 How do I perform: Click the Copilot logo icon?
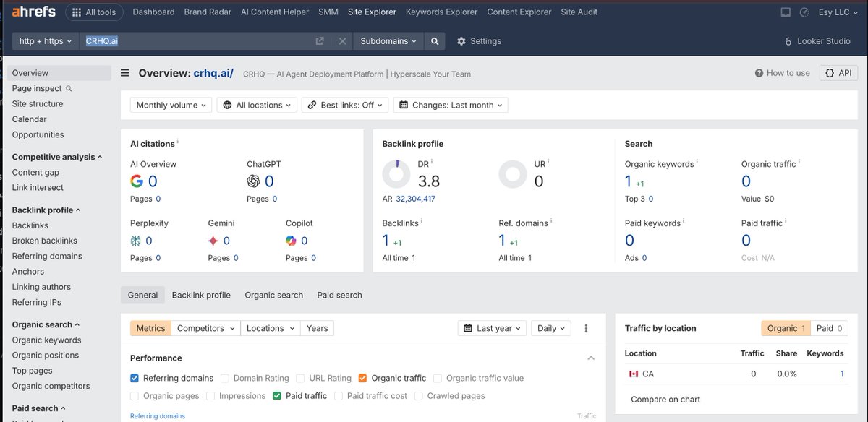[x=291, y=241]
